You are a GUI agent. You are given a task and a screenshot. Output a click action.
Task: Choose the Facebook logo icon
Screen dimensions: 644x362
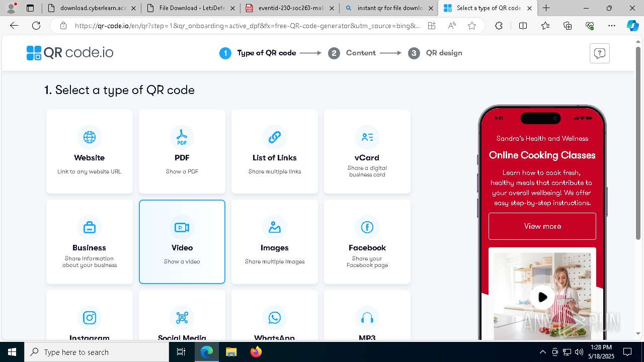[367, 227]
